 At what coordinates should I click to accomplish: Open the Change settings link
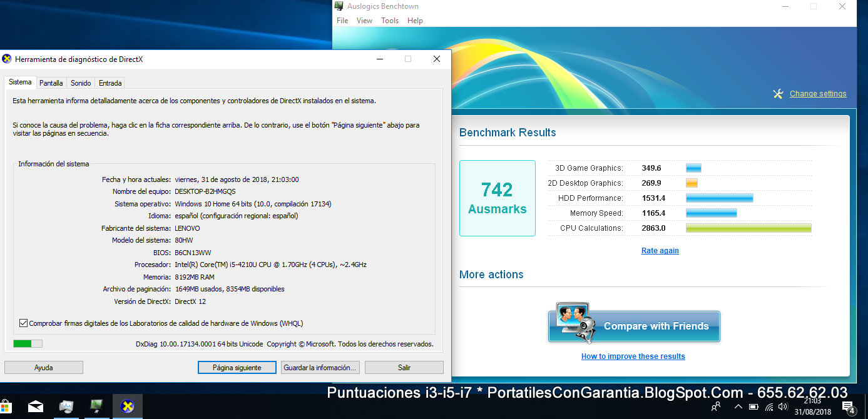[818, 94]
